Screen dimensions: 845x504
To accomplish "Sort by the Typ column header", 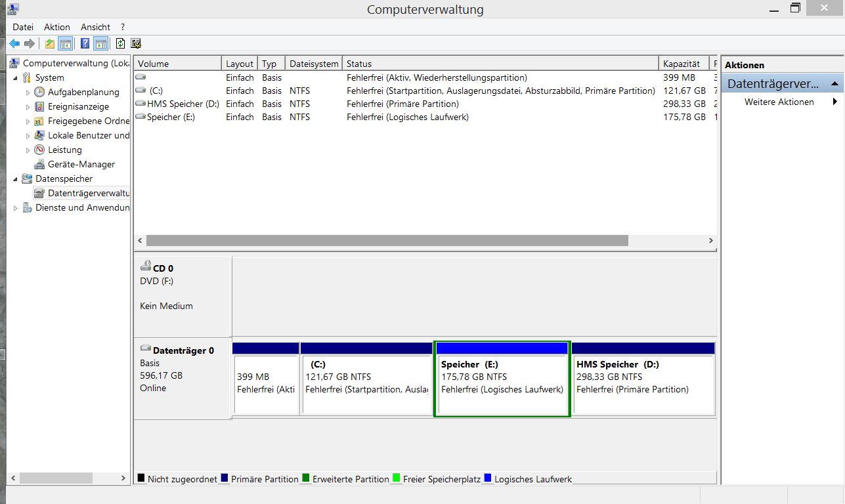I will click(271, 64).
